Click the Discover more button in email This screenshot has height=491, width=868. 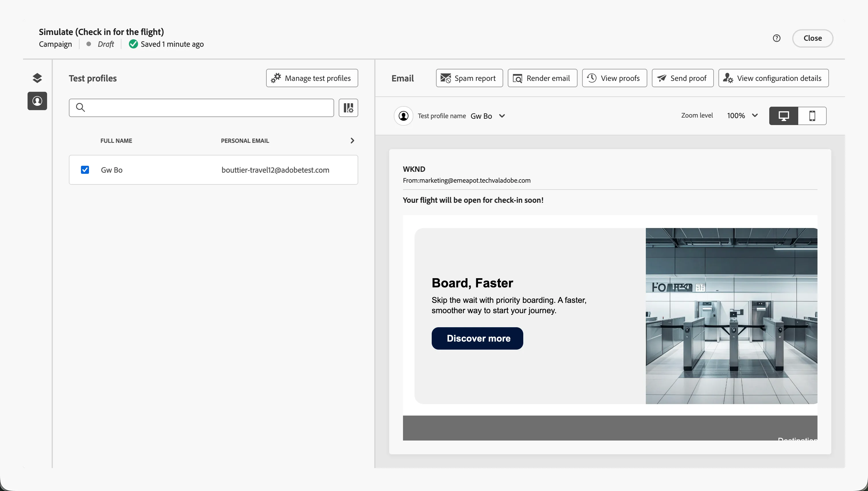coord(477,338)
